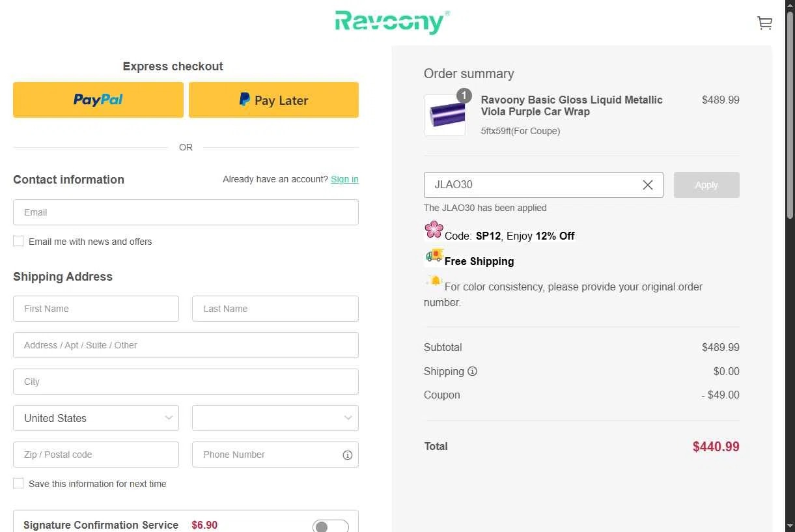Click the Sign in link
795x532 pixels.
(x=344, y=179)
